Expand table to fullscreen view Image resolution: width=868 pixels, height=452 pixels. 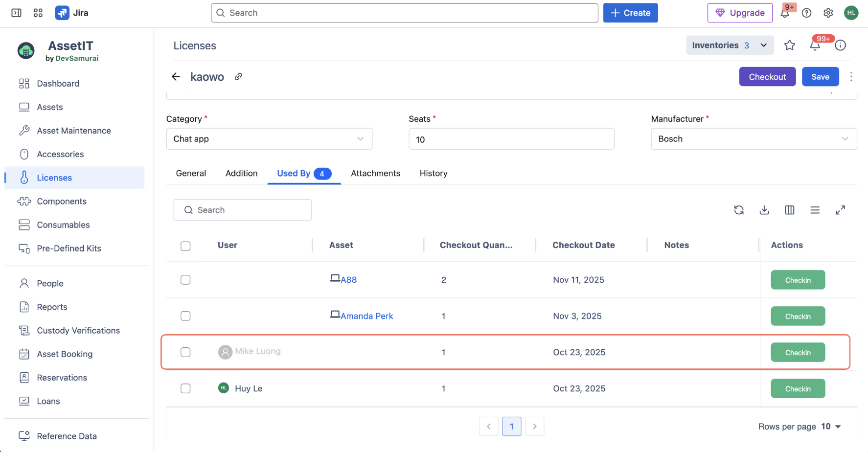(840, 210)
